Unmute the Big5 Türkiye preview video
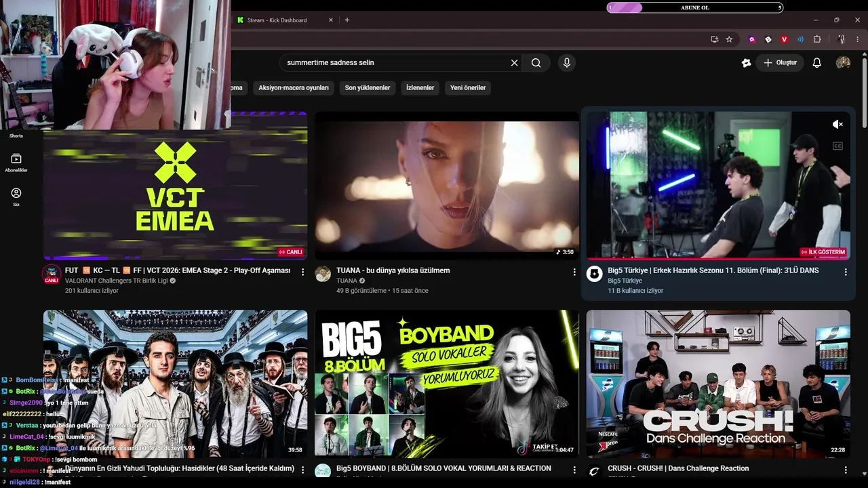 click(x=837, y=125)
